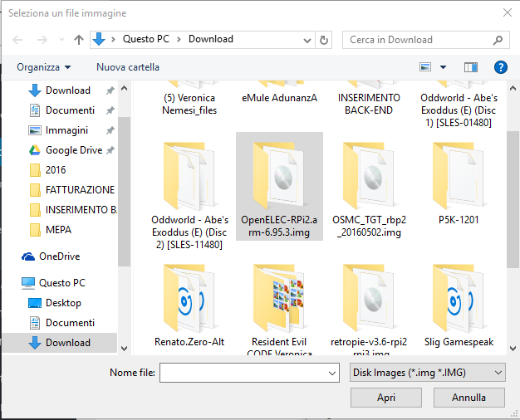Click the Annulla button
This screenshot has width=520, height=420.
[469, 398]
